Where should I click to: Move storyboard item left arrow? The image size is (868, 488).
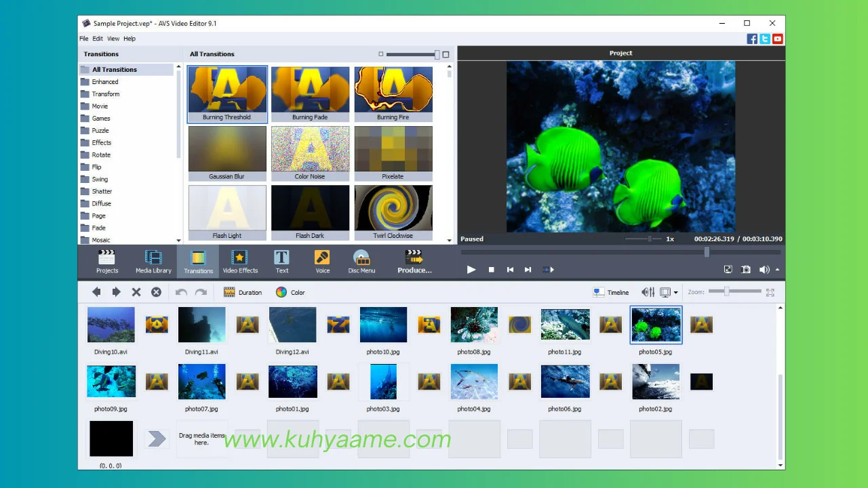tap(96, 292)
